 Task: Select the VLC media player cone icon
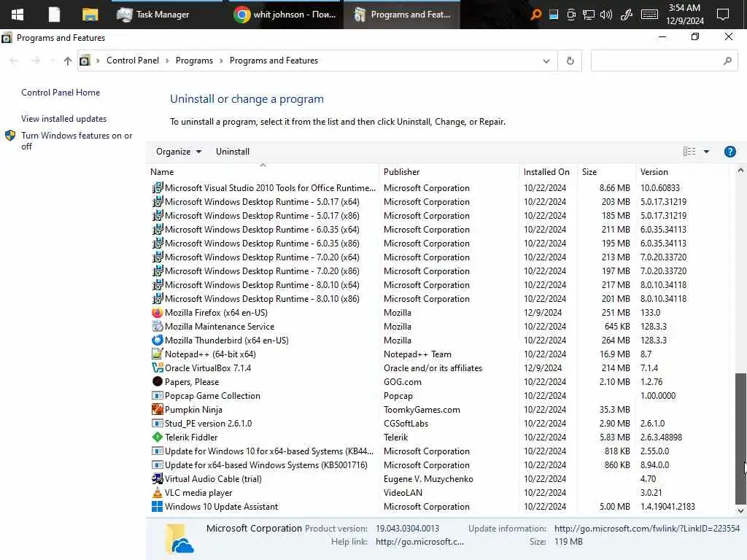click(158, 493)
